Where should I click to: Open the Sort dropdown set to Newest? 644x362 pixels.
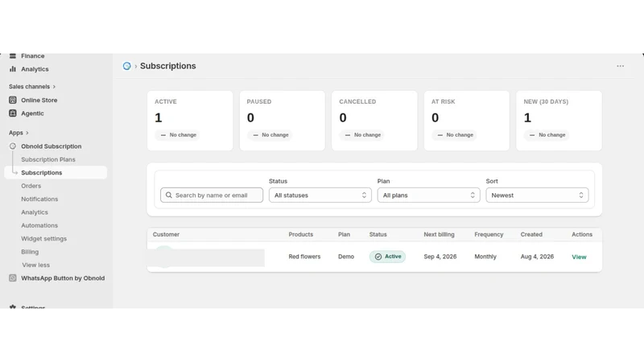pos(537,195)
